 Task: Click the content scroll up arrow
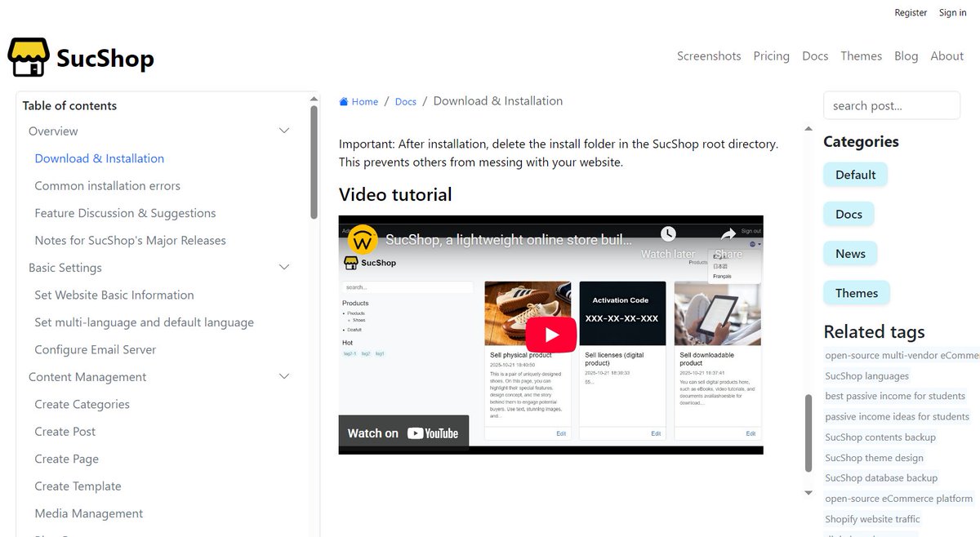click(808, 129)
